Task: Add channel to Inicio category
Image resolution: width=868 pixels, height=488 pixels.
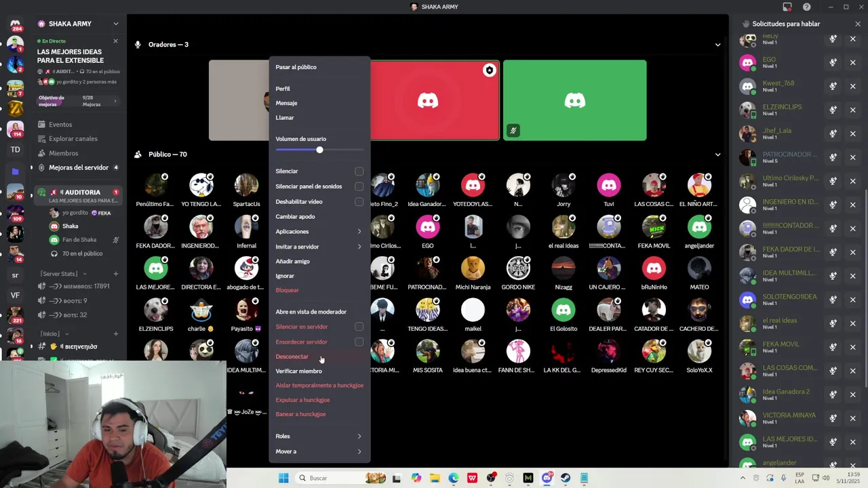Action: click(116, 333)
